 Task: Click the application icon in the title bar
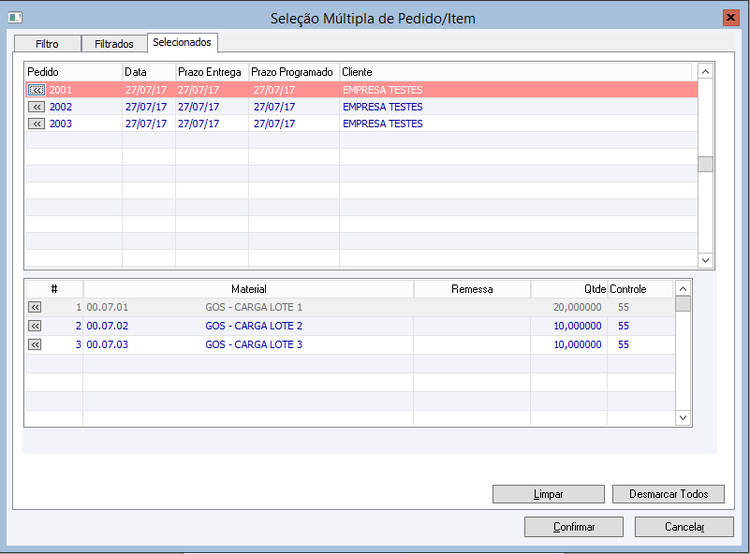pyautogui.click(x=14, y=17)
